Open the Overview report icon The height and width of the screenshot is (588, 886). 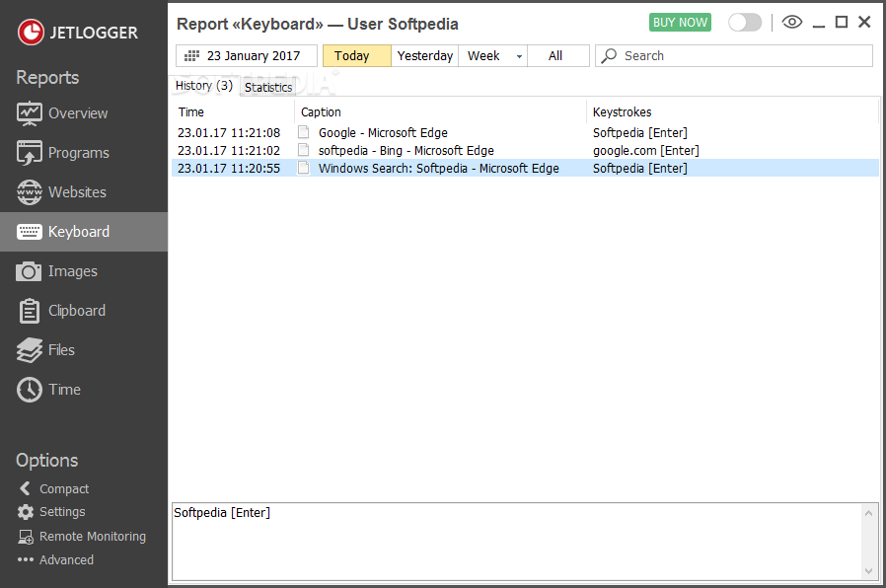pyautogui.click(x=29, y=113)
